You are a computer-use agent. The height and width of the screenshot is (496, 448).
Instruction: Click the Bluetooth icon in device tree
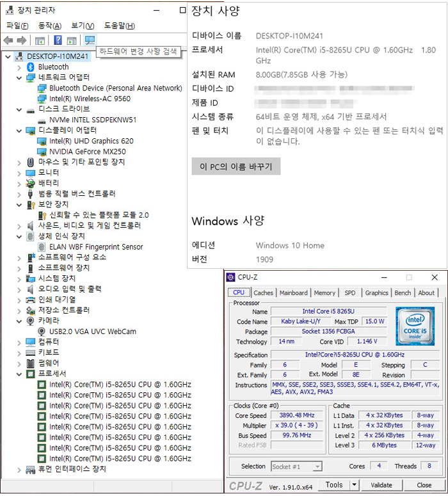pos(30,67)
